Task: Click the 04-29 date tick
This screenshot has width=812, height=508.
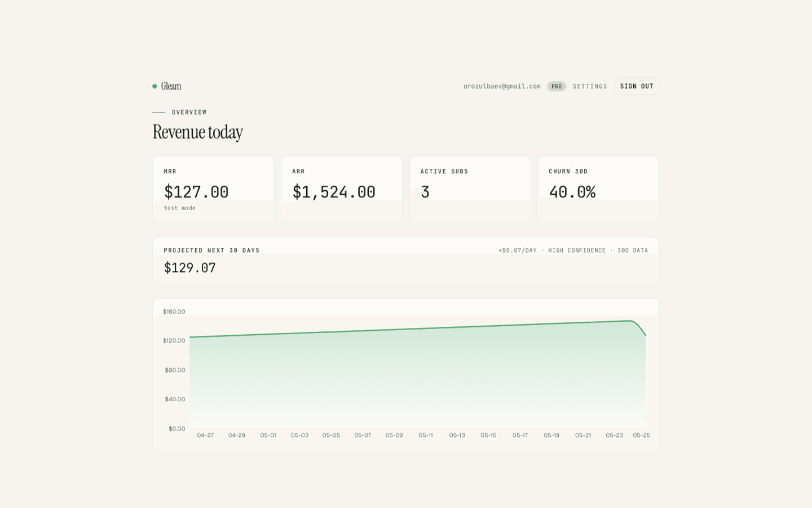Action: pyautogui.click(x=237, y=435)
